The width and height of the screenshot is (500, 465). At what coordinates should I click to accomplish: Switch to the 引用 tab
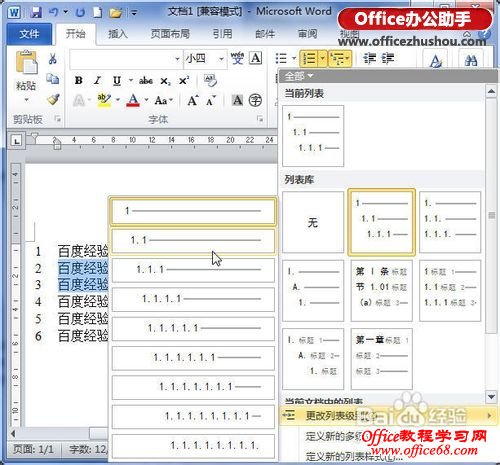222,34
